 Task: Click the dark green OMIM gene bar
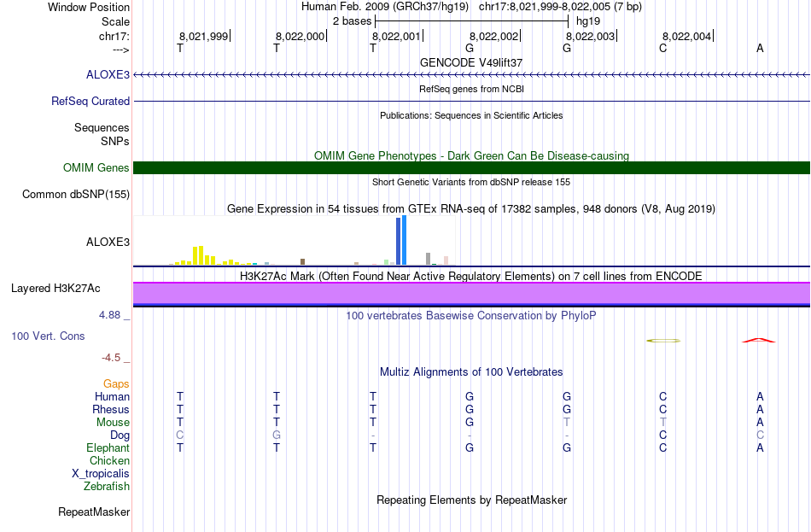point(471,167)
